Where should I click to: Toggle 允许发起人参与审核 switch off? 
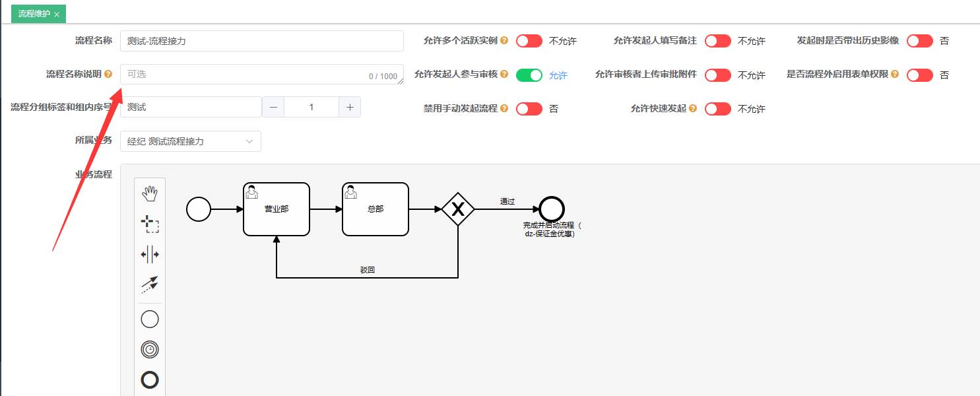tap(529, 75)
